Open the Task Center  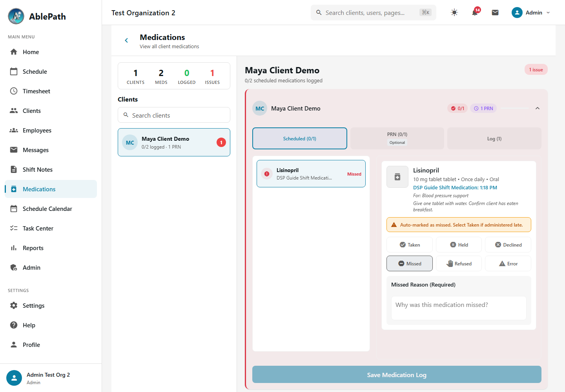pos(51,228)
